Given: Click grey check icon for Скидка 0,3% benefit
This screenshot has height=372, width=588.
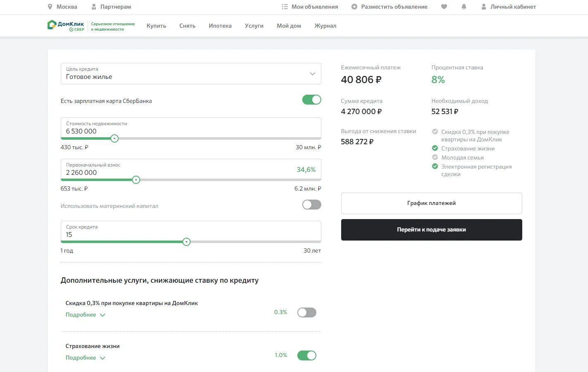Looking at the screenshot, I should (435, 131).
